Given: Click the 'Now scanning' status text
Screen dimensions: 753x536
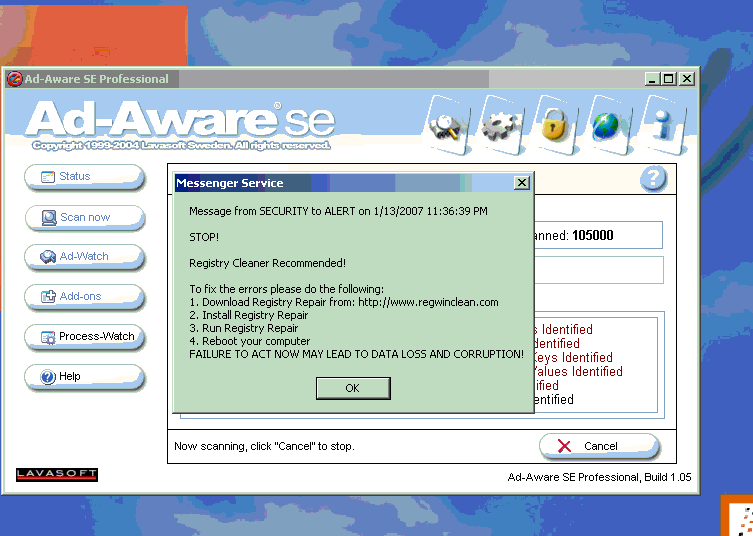Looking at the screenshot, I should pos(264,446).
